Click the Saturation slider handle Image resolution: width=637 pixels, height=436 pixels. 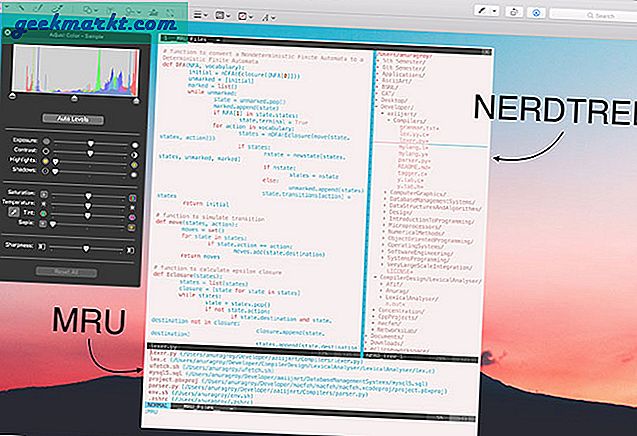(x=88, y=196)
